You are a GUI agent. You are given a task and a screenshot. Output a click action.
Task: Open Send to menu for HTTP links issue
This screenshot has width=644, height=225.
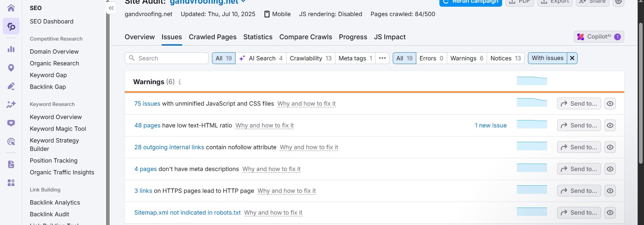click(579, 191)
